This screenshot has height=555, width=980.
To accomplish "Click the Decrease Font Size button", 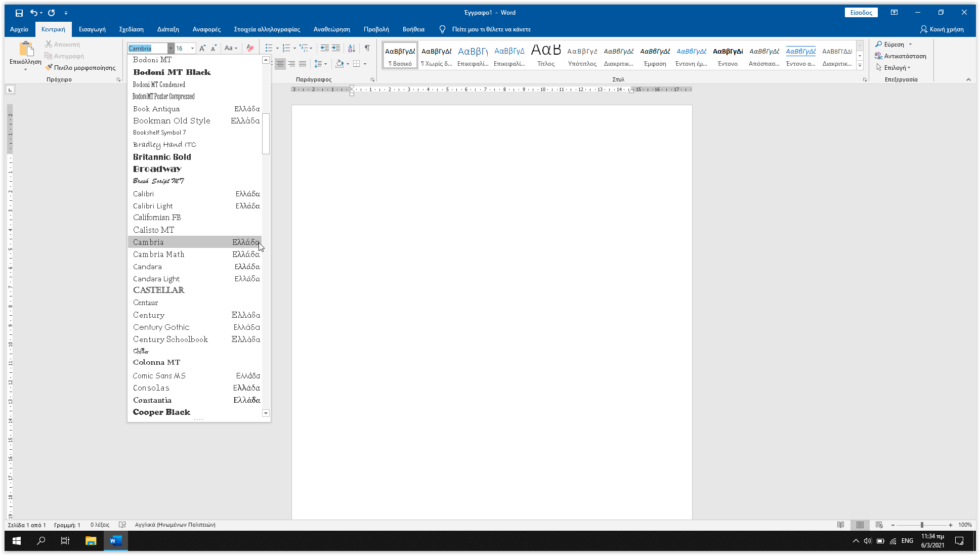I will click(214, 48).
